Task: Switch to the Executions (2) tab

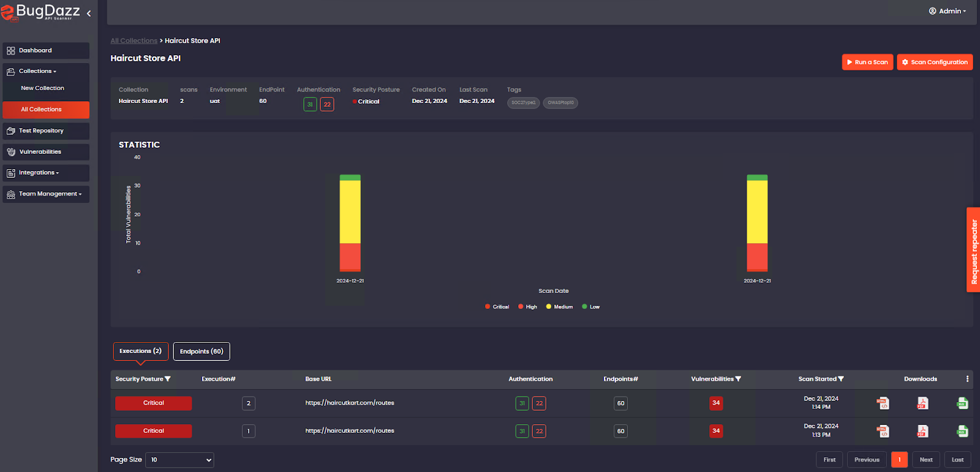Action: click(141, 351)
